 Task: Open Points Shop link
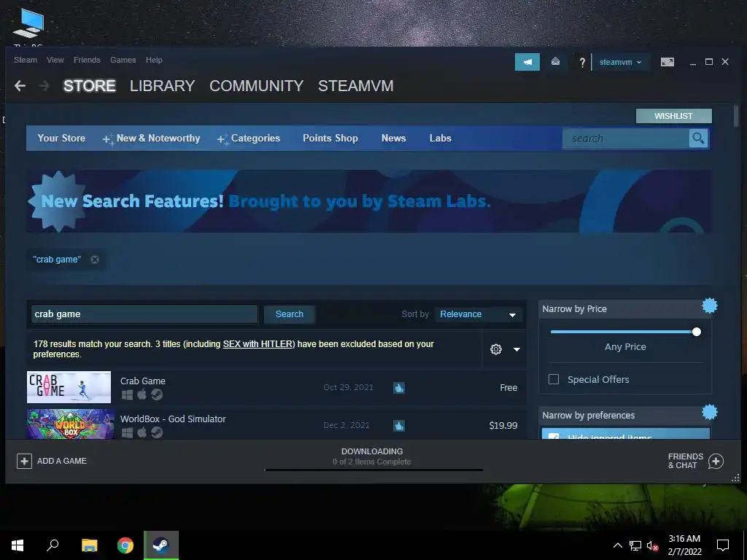pyautogui.click(x=330, y=138)
